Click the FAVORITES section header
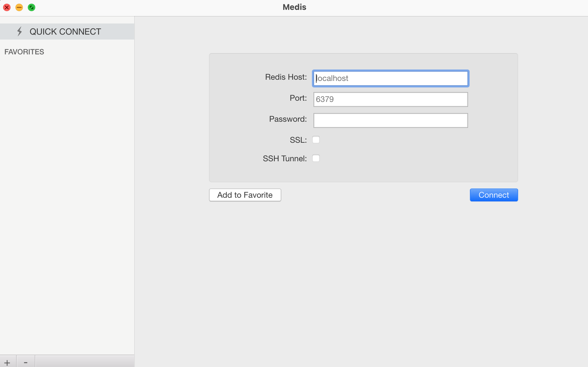Viewport: 588px width, 367px height. click(24, 52)
